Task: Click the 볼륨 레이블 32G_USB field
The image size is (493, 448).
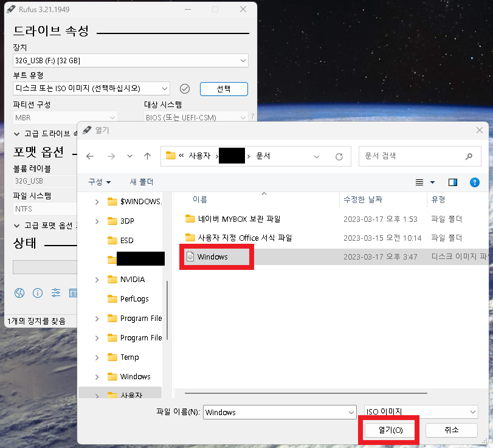Action: tap(45, 181)
